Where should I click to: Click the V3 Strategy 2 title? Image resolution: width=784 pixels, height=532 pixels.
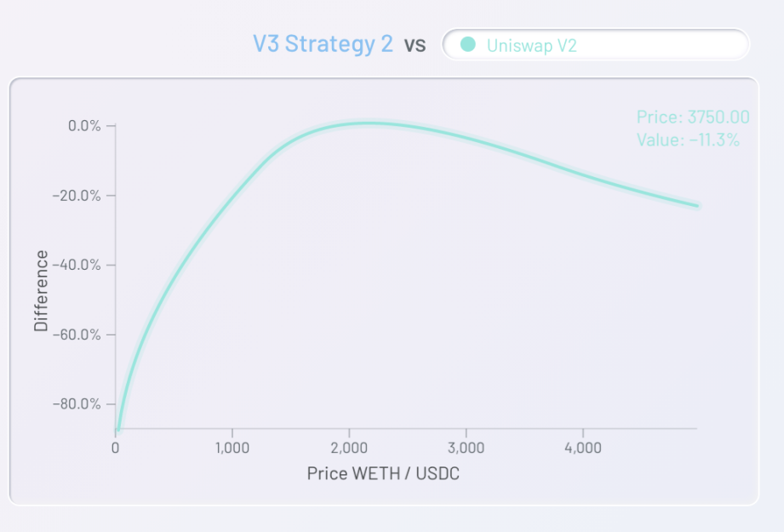click(323, 44)
